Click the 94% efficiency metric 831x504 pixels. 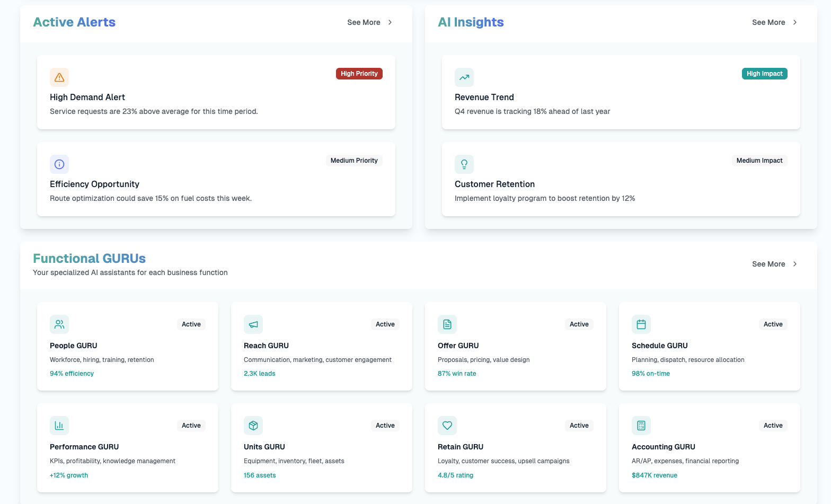72,374
